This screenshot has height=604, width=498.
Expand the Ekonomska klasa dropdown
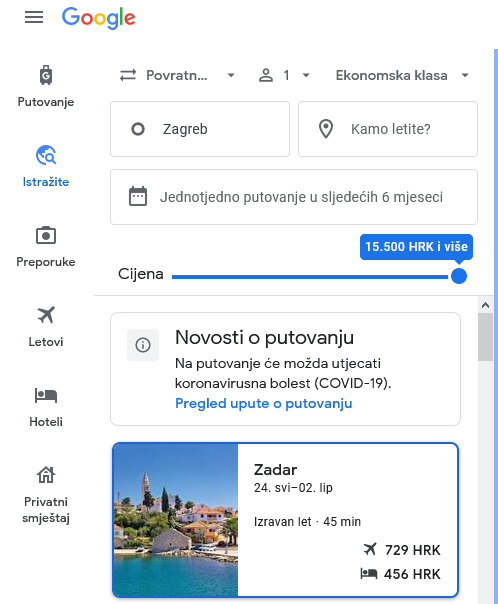pos(402,75)
